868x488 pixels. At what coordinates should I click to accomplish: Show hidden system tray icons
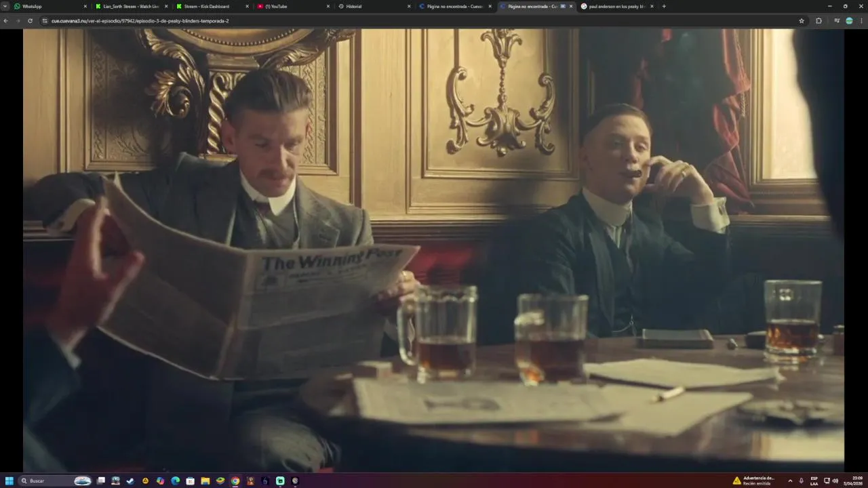[790, 481]
